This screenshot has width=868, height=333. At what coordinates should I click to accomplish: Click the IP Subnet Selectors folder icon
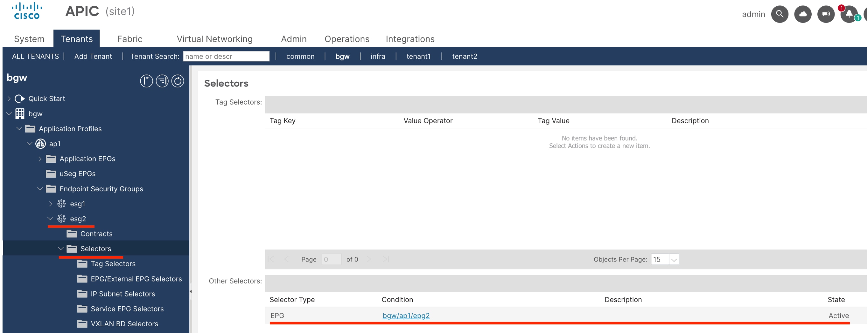coord(82,294)
